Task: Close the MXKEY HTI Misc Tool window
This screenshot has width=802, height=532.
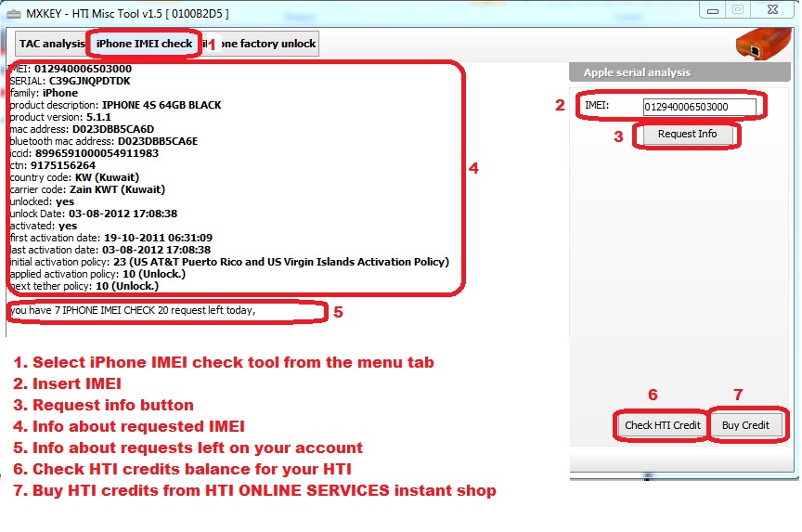Action: pyautogui.click(x=773, y=10)
